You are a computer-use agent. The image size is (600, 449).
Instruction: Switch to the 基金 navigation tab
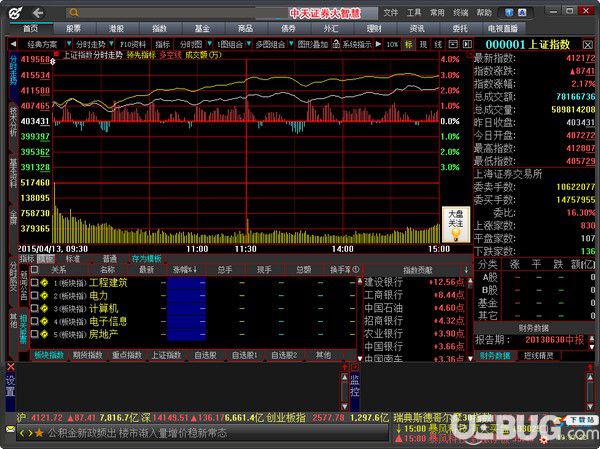tap(202, 28)
